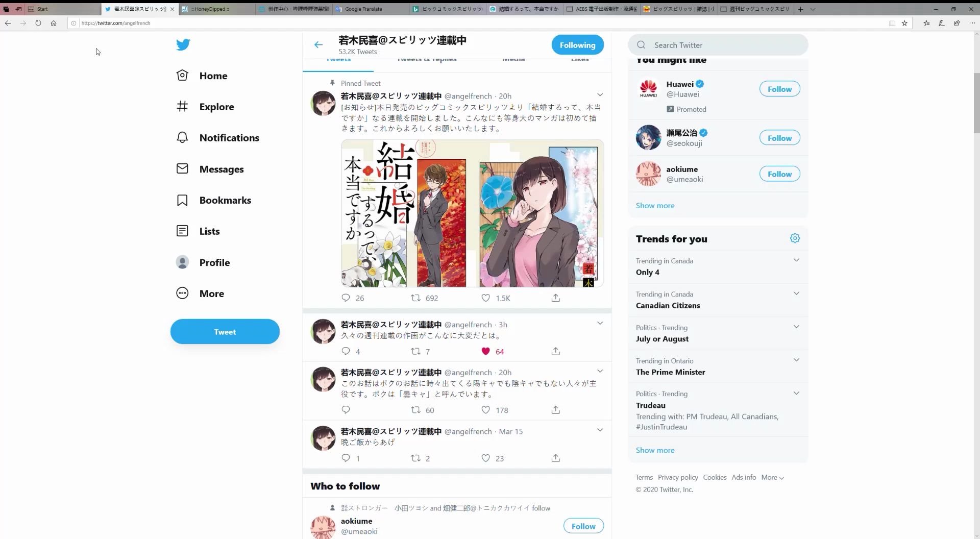Switch to the Start browser tab
The width and height of the screenshot is (980, 539).
(x=62, y=9)
